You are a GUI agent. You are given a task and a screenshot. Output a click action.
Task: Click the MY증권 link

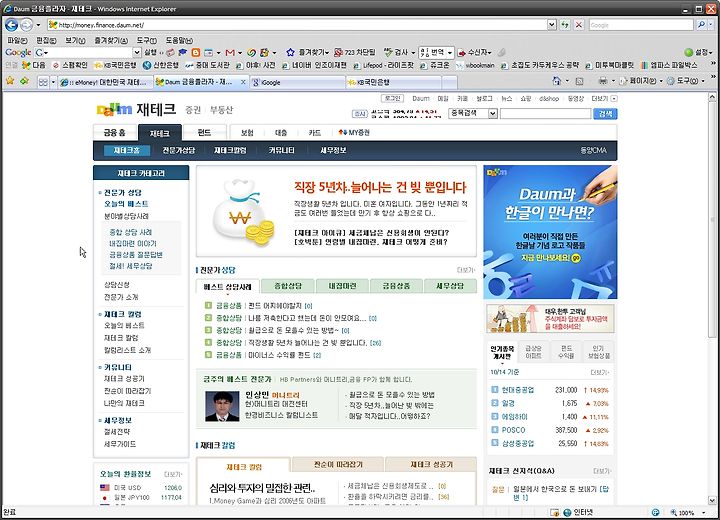pyautogui.click(x=354, y=132)
